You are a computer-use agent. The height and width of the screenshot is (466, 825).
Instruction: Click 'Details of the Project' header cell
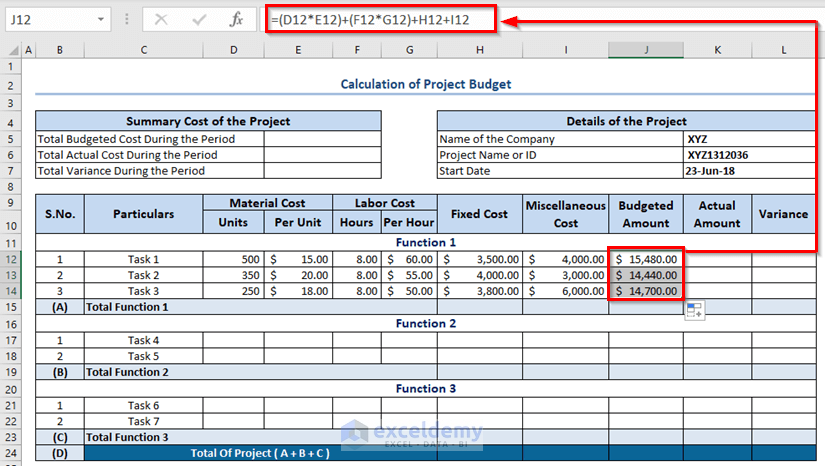[x=626, y=121]
